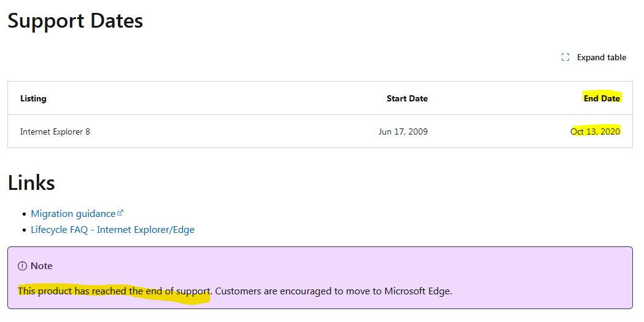Click the Expand table icon

click(x=565, y=57)
